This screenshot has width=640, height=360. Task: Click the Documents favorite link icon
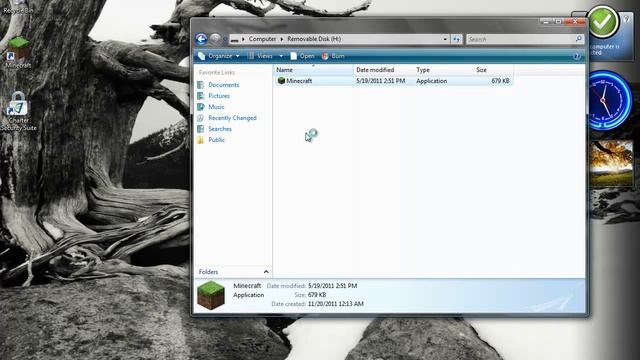pyautogui.click(x=200, y=85)
